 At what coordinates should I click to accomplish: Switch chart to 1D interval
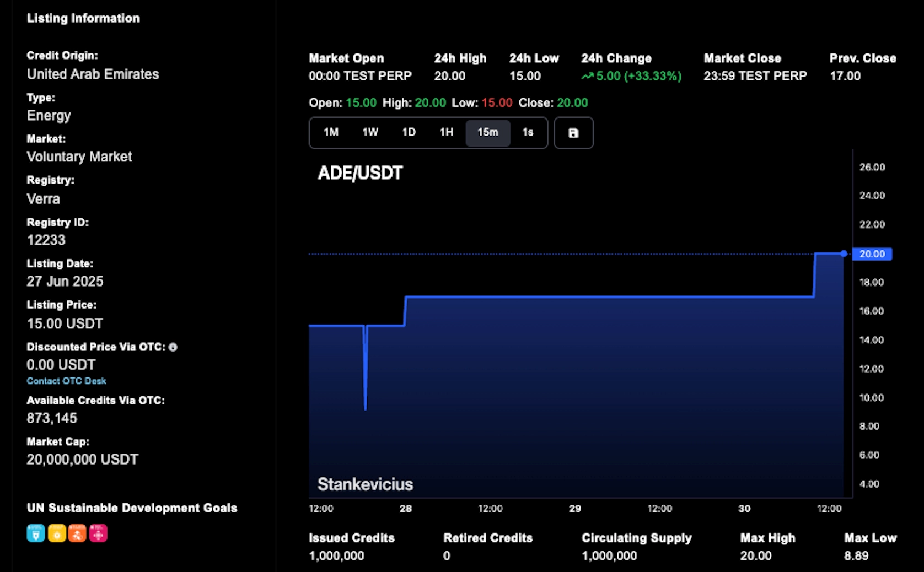(409, 132)
